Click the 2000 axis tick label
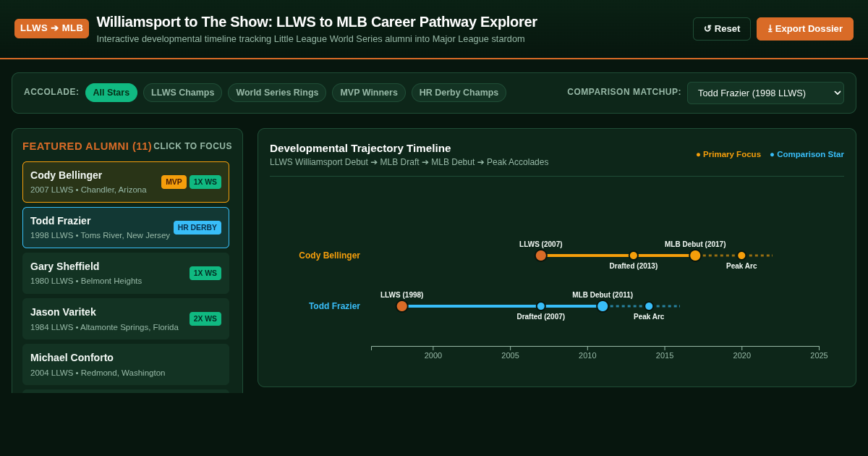 pyautogui.click(x=433, y=355)
